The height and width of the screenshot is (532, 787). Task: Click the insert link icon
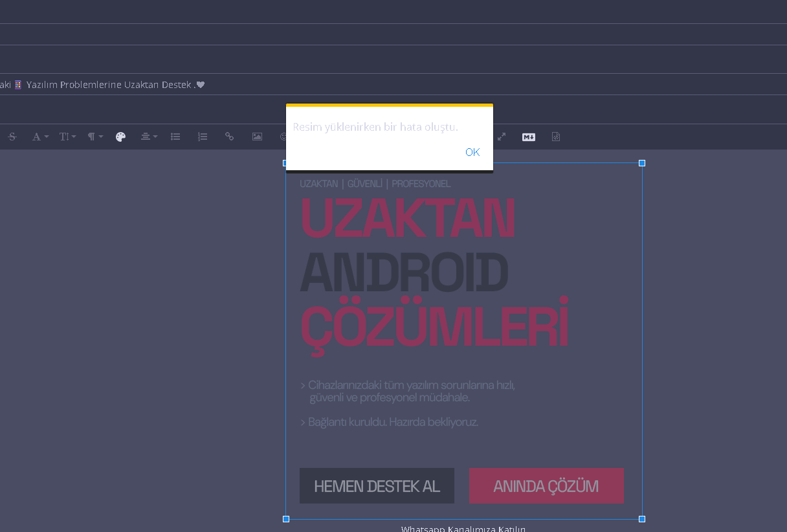tap(229, 137)
